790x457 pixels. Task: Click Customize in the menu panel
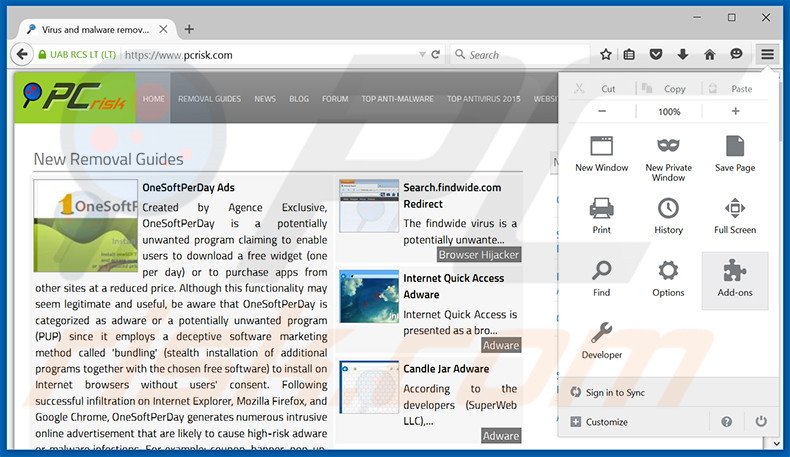pos(599,422)
